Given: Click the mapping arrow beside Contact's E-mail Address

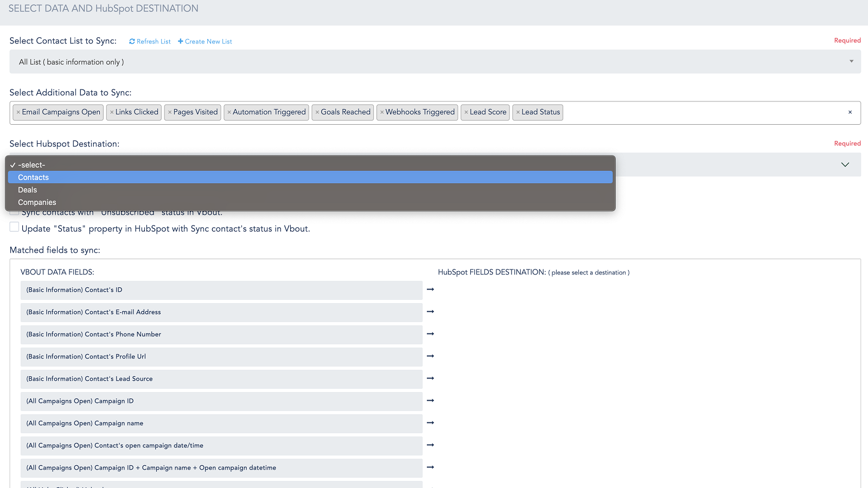Looking at the screenshot, I should click(430, 312).
